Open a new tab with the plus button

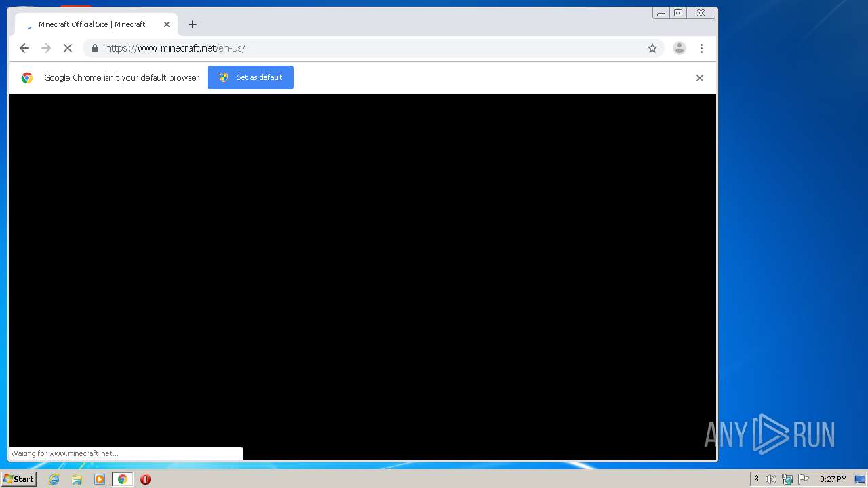point(193,24)
